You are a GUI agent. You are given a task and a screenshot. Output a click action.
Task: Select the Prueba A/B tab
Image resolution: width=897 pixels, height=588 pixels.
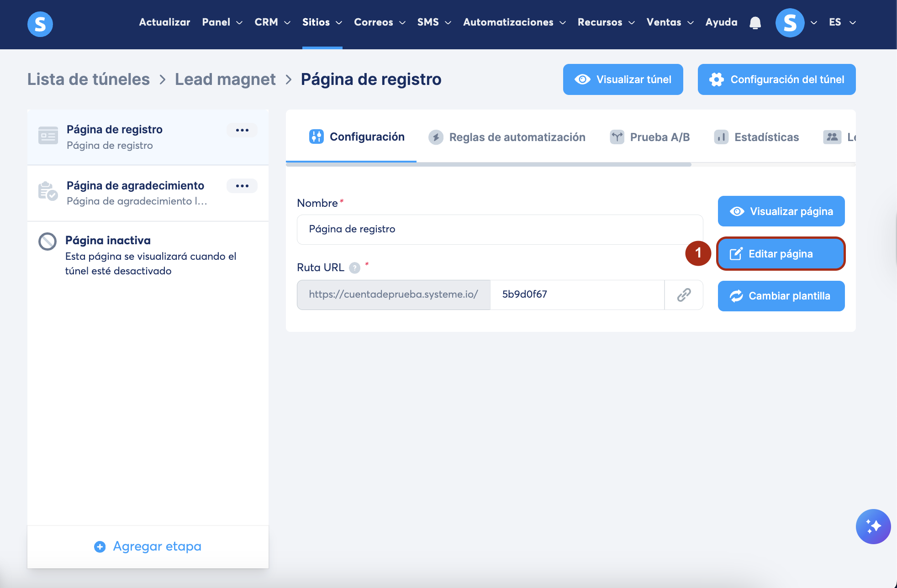[650, 137]
